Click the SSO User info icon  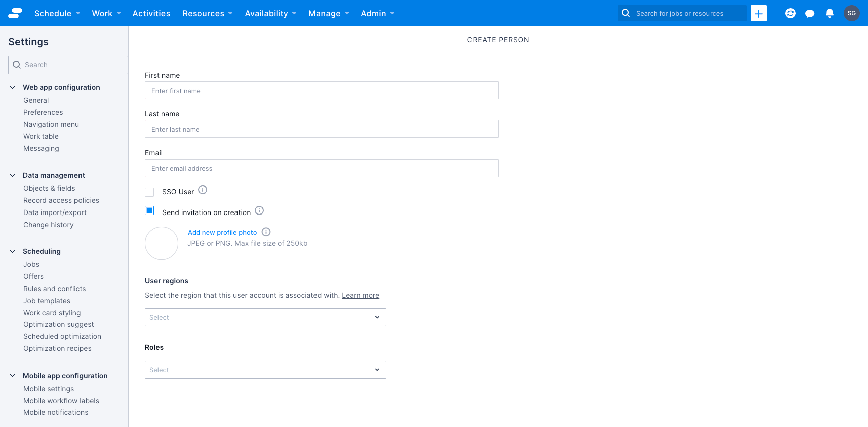(203, 190)
